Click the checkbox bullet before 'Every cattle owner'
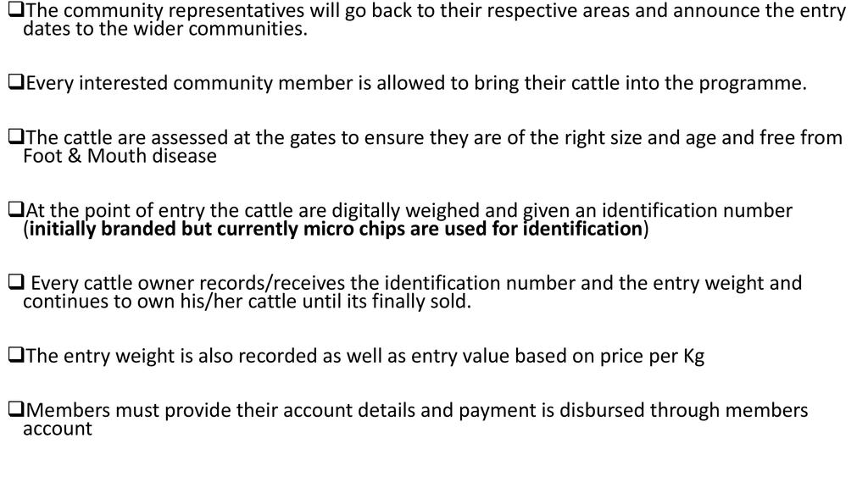The width and height of the screenshot is (868, 488). 16,283
